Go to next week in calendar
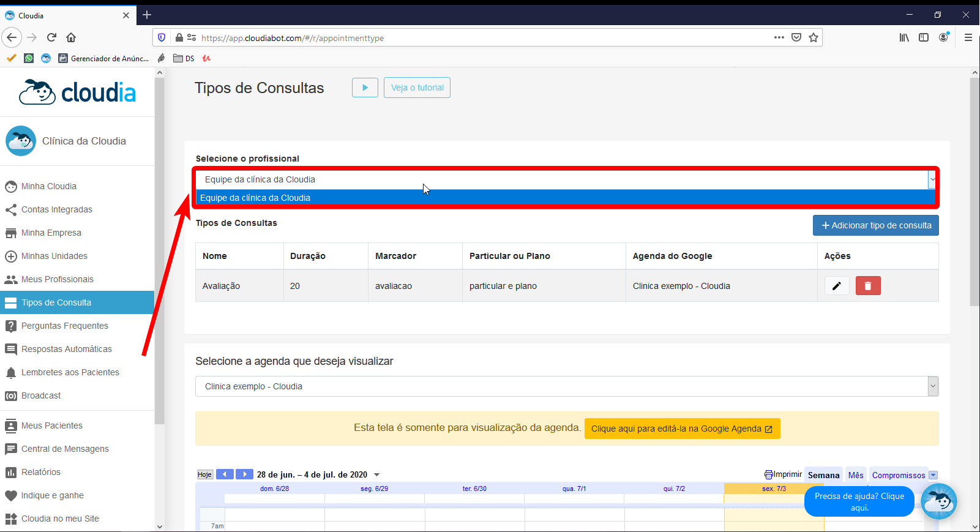980x532 pixels. pos(245,474)
